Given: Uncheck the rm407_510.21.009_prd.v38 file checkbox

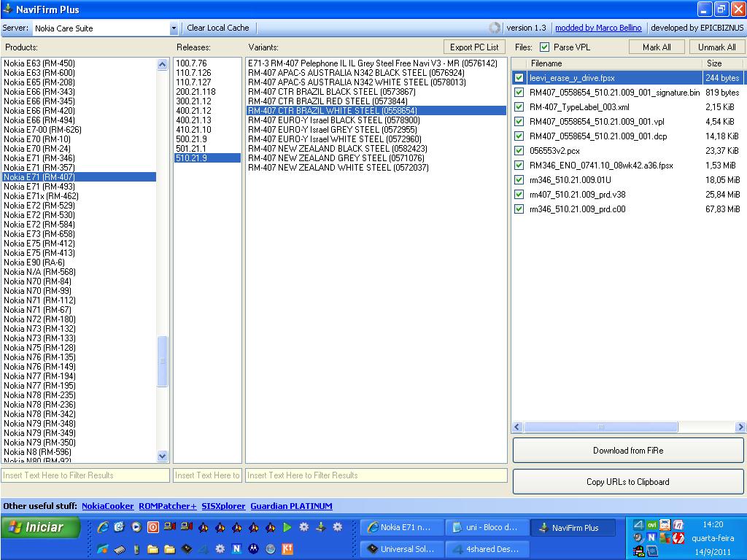Looking at the screenshot, I should [x=519, y=194].
